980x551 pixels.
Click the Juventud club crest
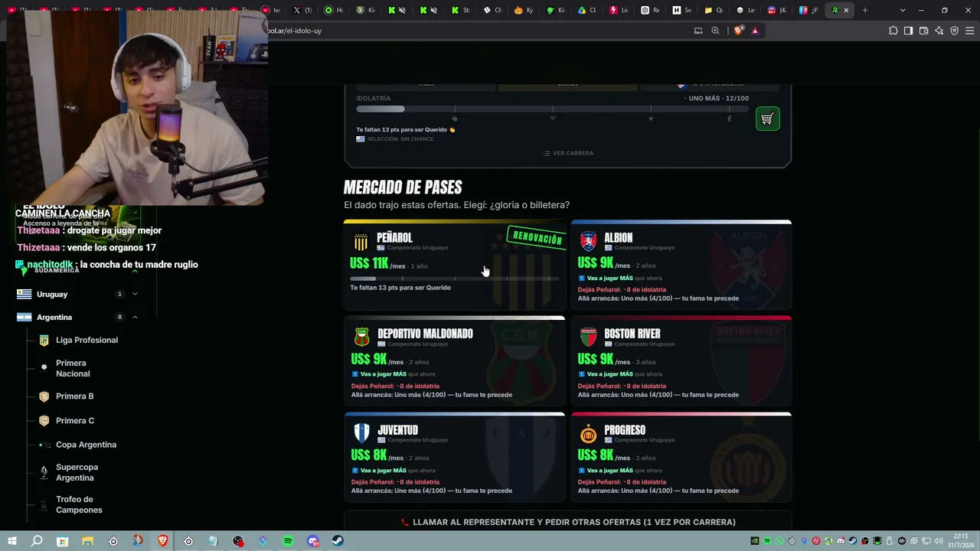coord(361,433)
